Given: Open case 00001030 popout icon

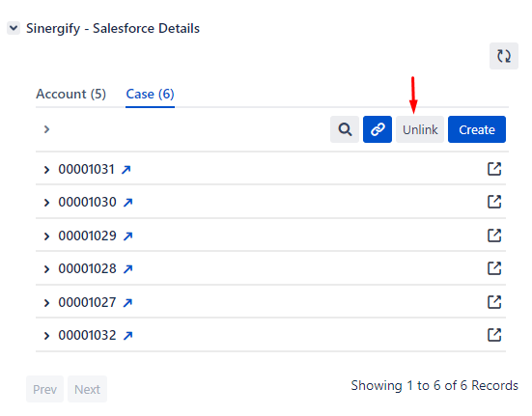Looking at the screenshot, I should point(494,202).
